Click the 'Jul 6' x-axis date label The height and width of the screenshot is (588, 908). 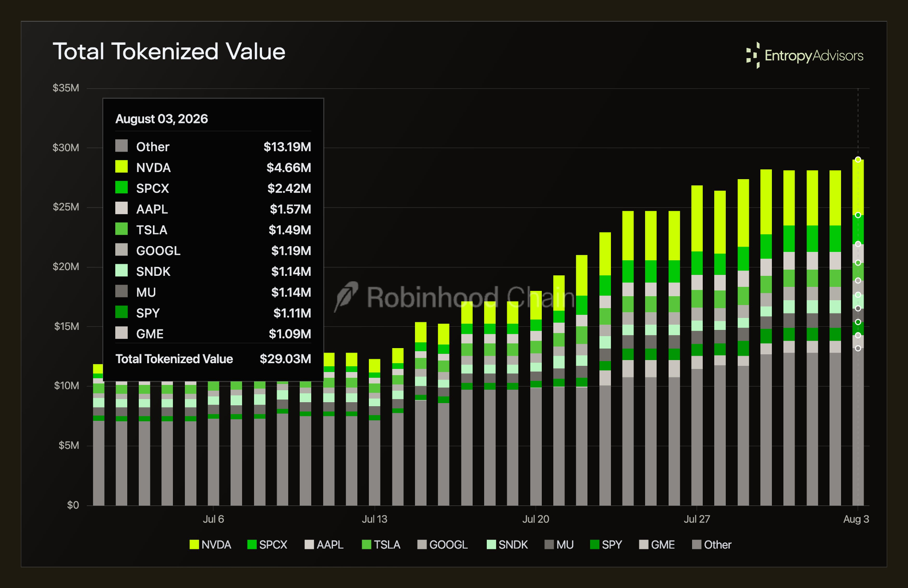(213, 519)
